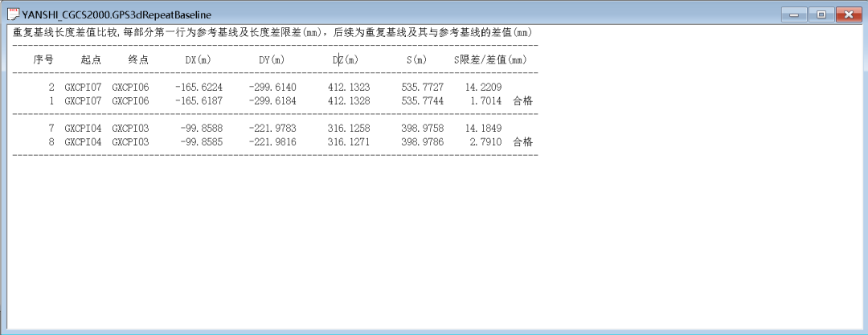Viewport: 868px width, 335px height.
Task: Click the DZ(m) column header
Action: (346, 59)
